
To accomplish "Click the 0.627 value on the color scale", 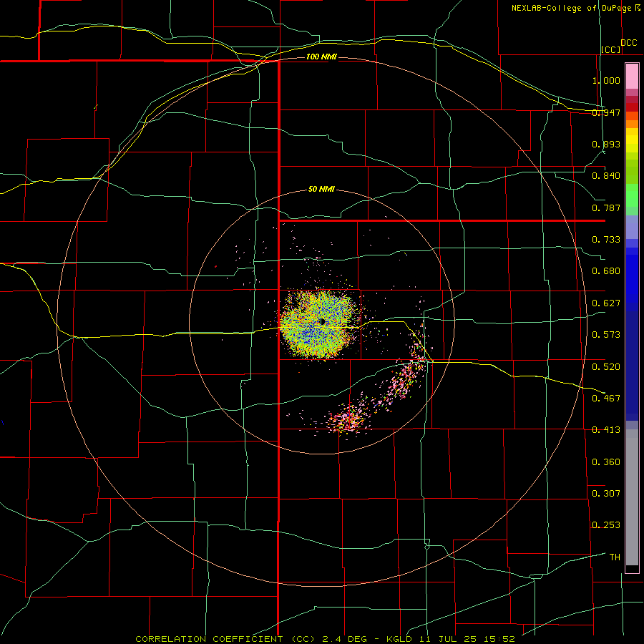I will click(x=606, y=303).
